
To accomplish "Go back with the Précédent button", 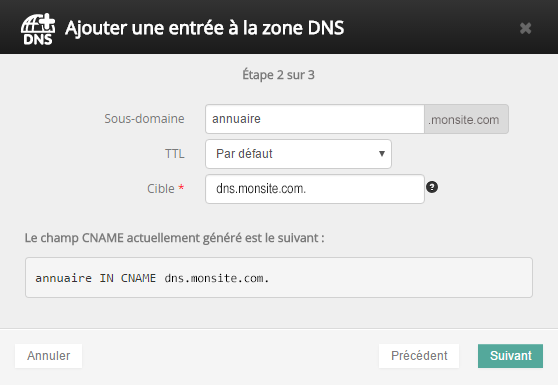I will pyautogui.click(x=419, y=355).
